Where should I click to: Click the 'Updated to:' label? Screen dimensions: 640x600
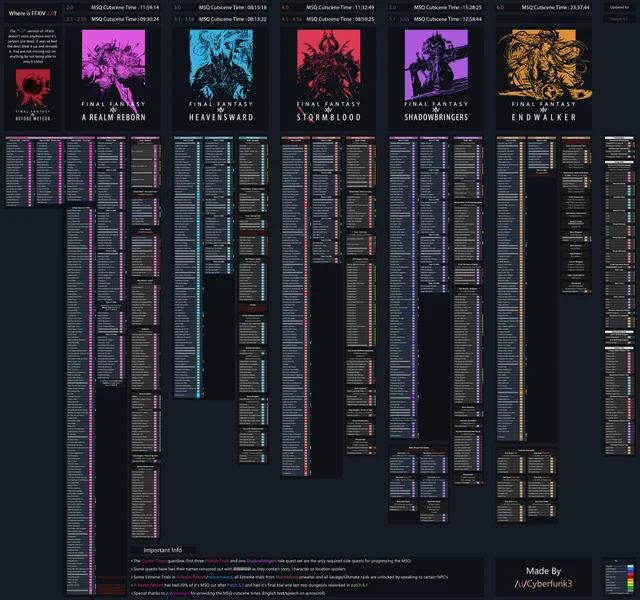point(619,7)
